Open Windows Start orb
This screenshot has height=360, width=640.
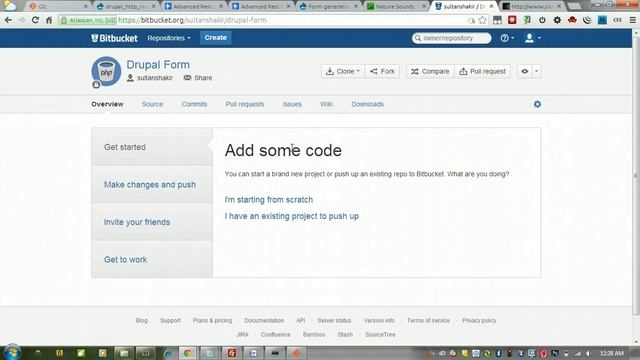click(x=12, y=353)
